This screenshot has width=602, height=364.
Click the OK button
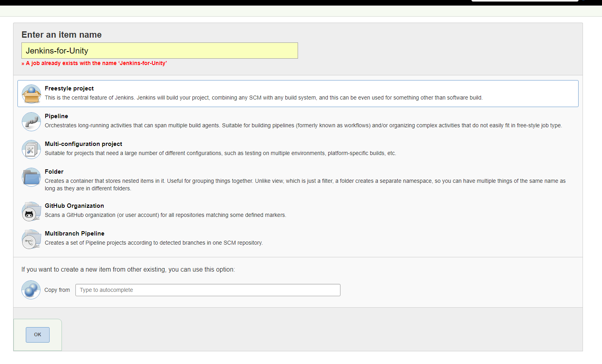point(38,335)
